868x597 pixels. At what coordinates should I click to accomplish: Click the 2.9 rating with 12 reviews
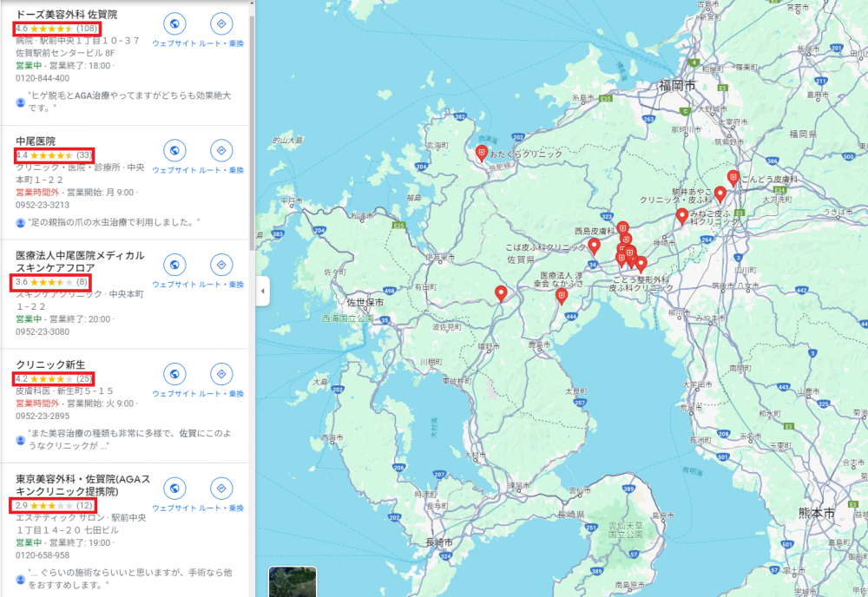pyautogui.click(x=53, y=505)
